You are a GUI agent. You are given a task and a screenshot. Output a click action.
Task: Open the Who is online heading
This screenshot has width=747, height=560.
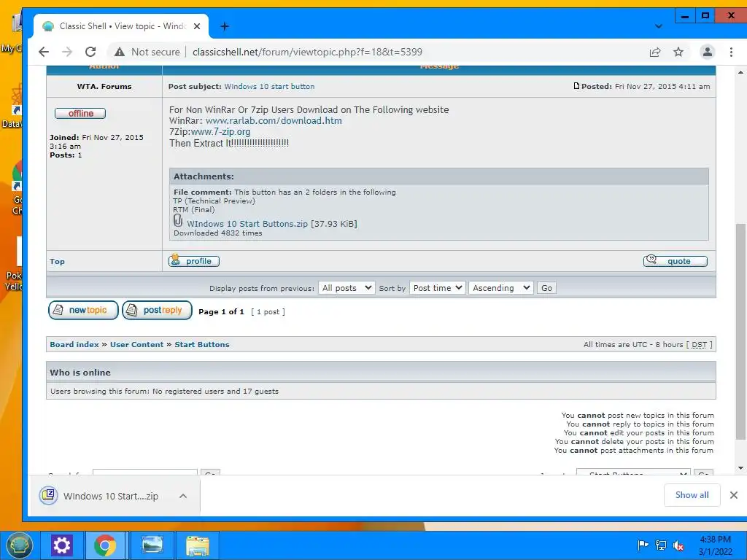80,373
